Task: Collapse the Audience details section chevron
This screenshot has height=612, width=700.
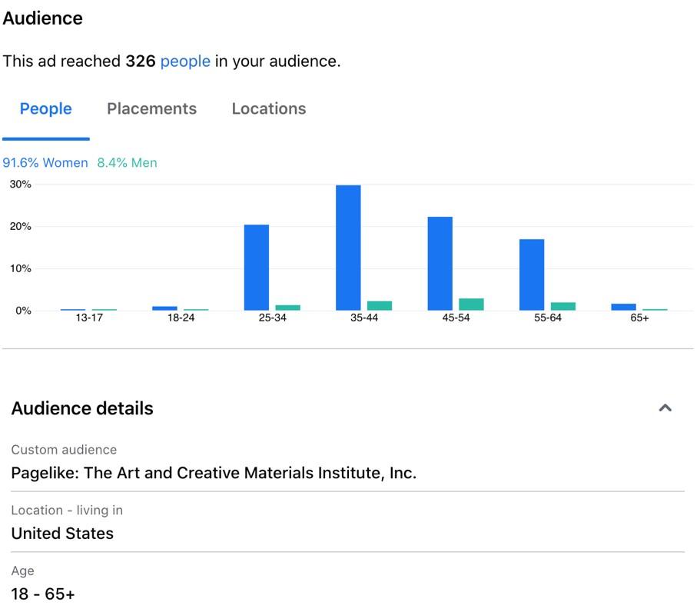Action: 665,407
